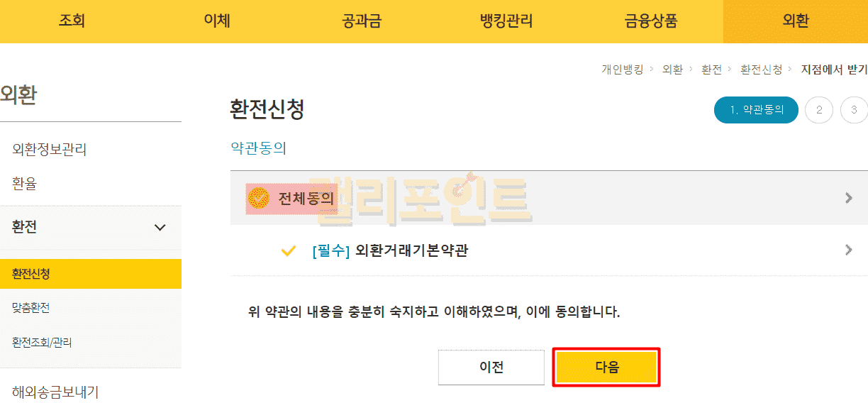Click the 1. 약관동의 step badge
The image size is (868, 403).
click(x=756, y=110)
